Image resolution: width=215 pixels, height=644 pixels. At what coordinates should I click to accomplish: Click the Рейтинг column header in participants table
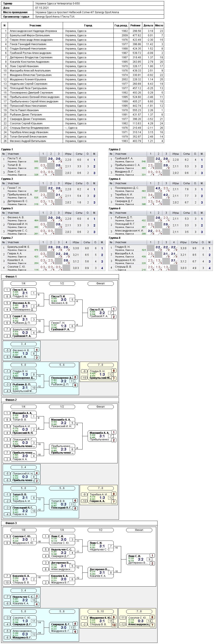(135, 26)
